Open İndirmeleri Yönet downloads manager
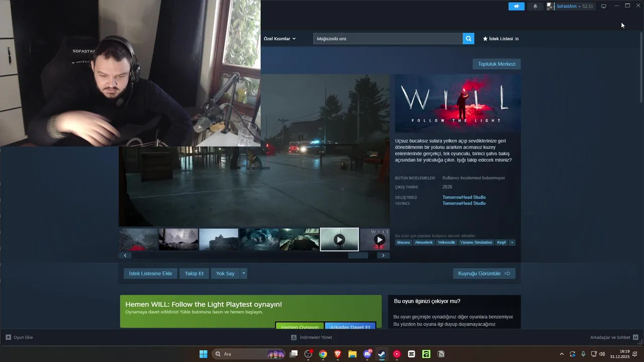The height and width of the screenshot is (362, 644). coord(311,337)
